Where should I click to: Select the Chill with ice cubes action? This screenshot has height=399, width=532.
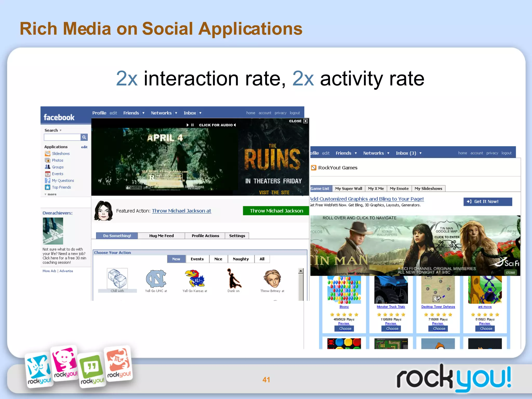[117, 278]
